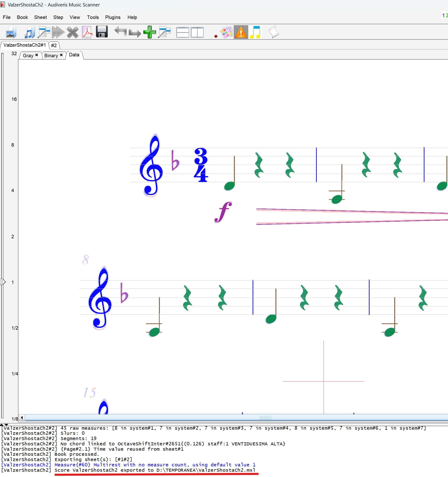Click the zoom slider handle at level 1
This screenshot has height=477, width=448.
pyautogui.click(x=3, y=282)
